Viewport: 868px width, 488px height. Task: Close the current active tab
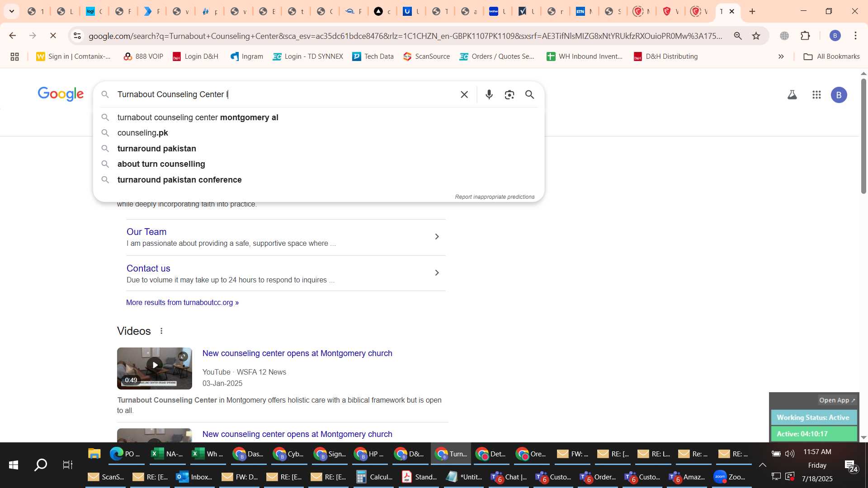732,11
